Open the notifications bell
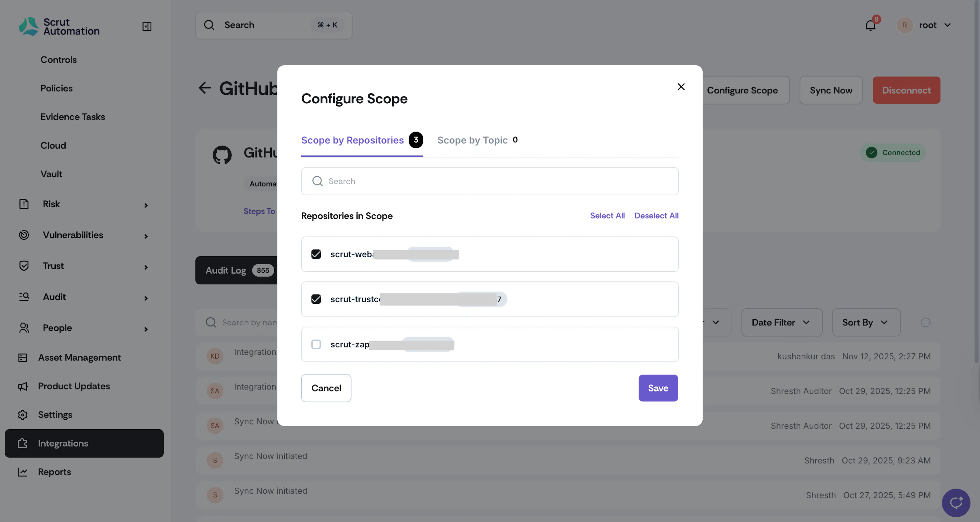This screenshot has height=522, width=980. [871, 26]
